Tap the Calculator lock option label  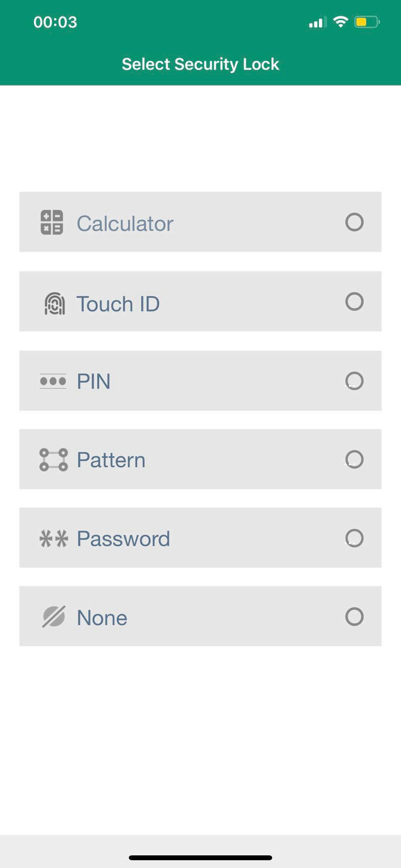[x=125, y=224]
